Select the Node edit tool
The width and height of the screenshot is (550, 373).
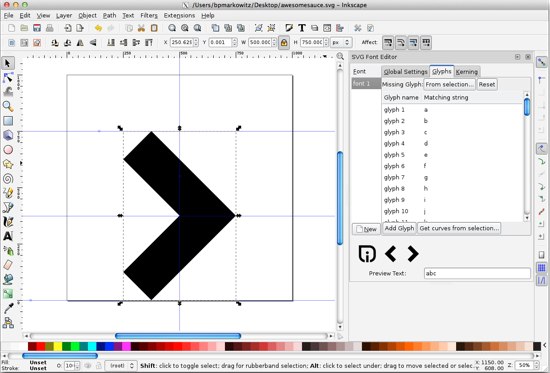coord(8,78)
